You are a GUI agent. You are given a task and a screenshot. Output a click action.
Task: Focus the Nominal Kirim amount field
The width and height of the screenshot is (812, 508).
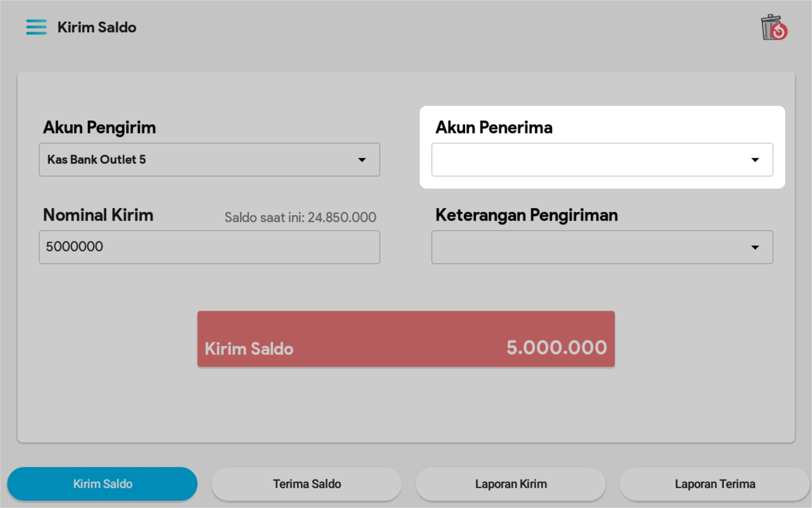(209, 247)
